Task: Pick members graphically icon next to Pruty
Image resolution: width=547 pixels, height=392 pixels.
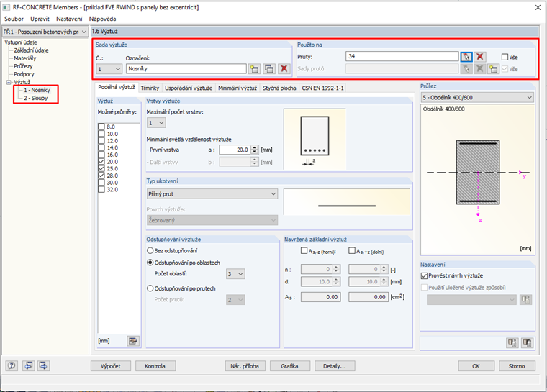Action: [x=466, y=57]
